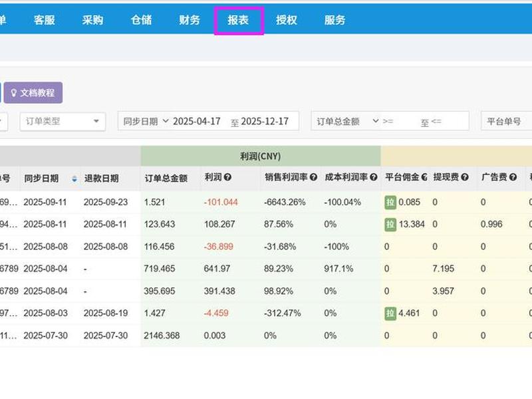Viewport: 532px width, 399px height.
Task: Click the help icon next to 广告费
Action: 513,177
